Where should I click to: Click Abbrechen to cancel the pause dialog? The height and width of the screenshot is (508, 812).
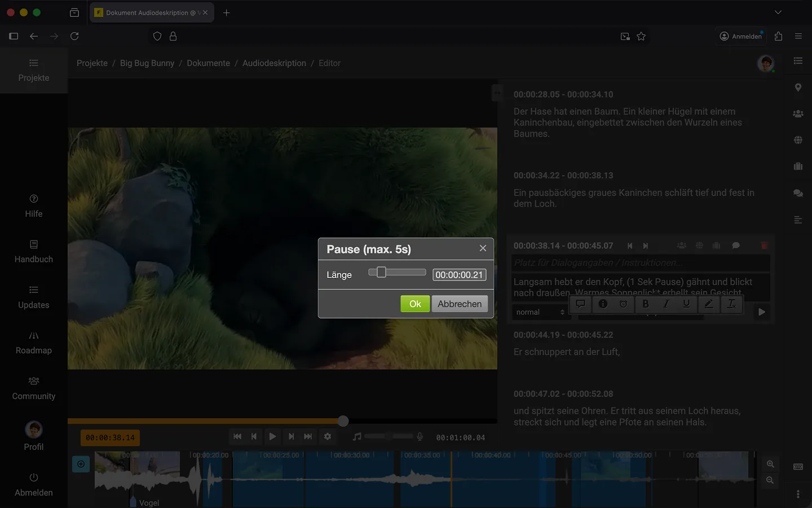[460, 304]
